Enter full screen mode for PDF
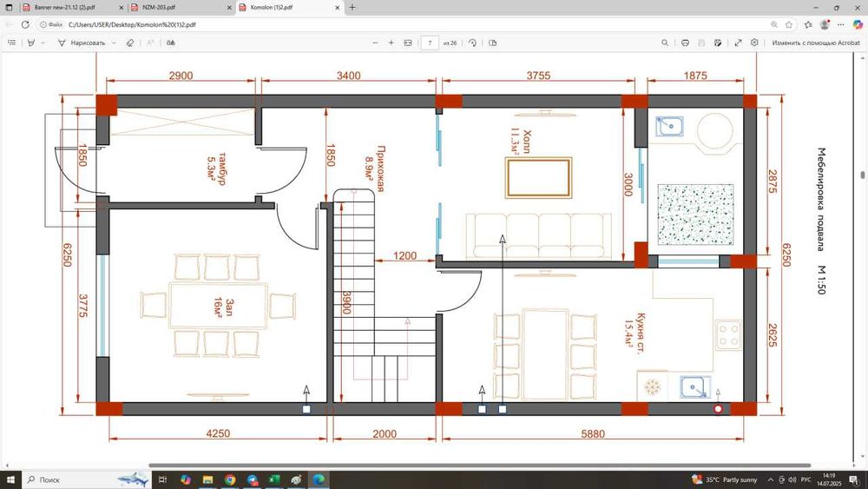This screenshot has height=489, width=868. (738, 43)
